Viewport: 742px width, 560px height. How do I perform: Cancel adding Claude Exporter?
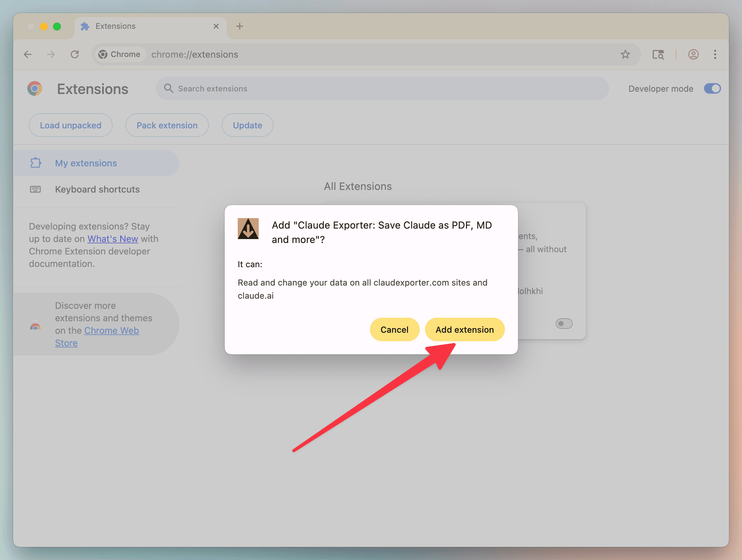click(x=395, y=329)
